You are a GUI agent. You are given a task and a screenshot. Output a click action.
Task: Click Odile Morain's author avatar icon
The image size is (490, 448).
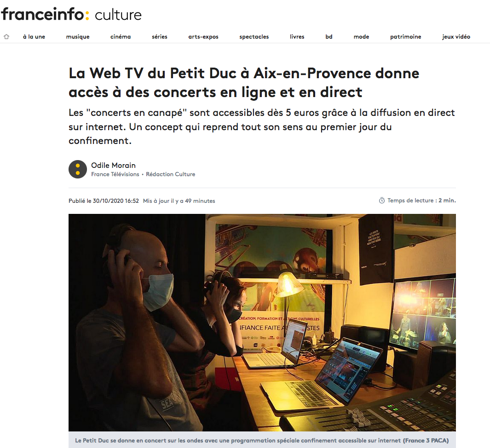(x=77, y=169)
